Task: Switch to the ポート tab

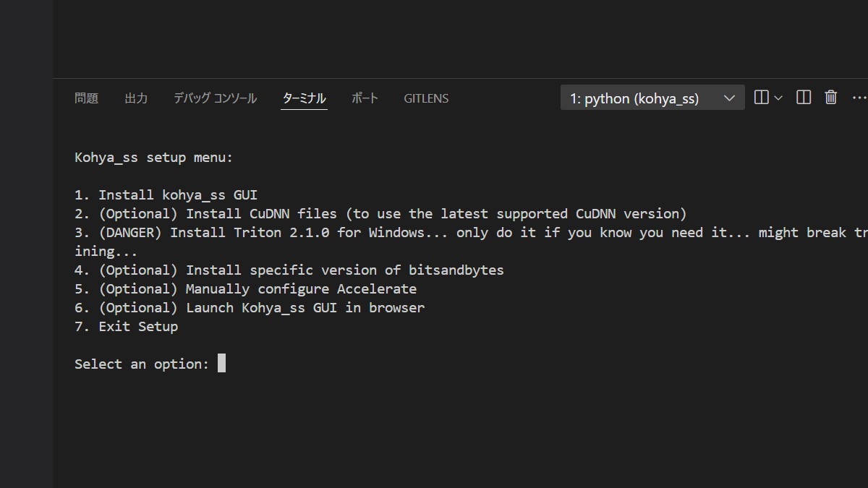Action: click(x=365, y=98)
